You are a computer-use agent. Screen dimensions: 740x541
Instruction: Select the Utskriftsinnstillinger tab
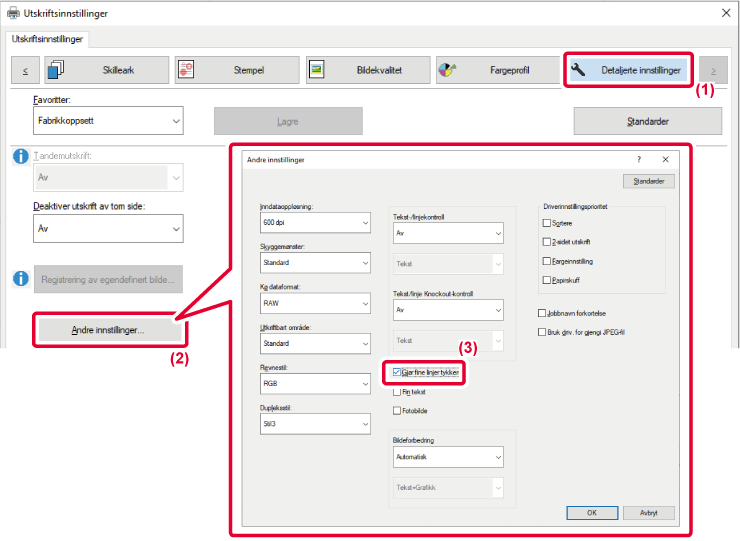48,39
